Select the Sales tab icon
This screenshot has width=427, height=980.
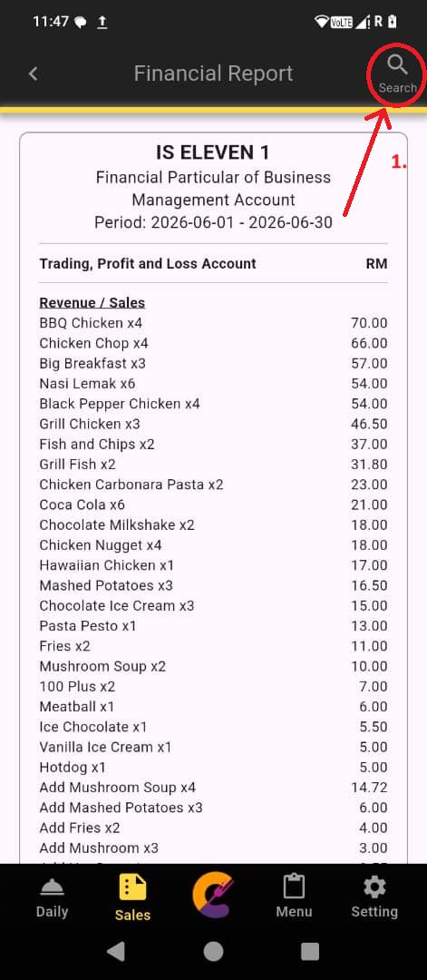coord(132,887)
